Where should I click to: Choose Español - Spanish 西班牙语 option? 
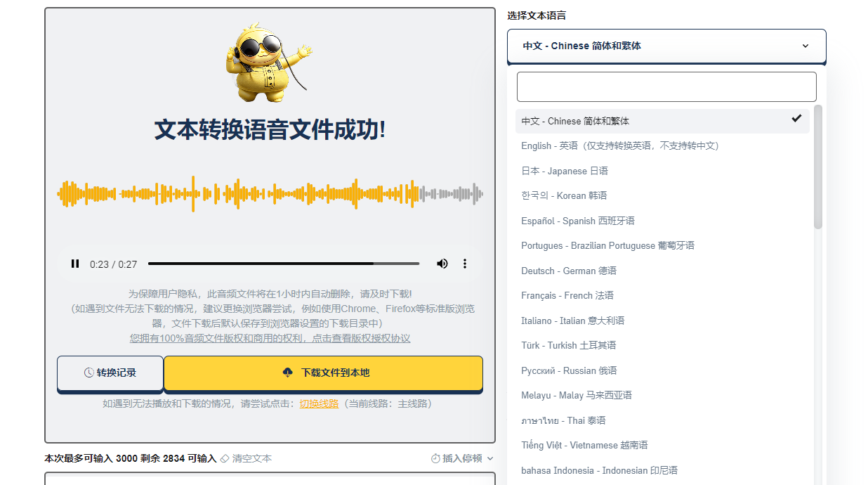coord(577,221)
